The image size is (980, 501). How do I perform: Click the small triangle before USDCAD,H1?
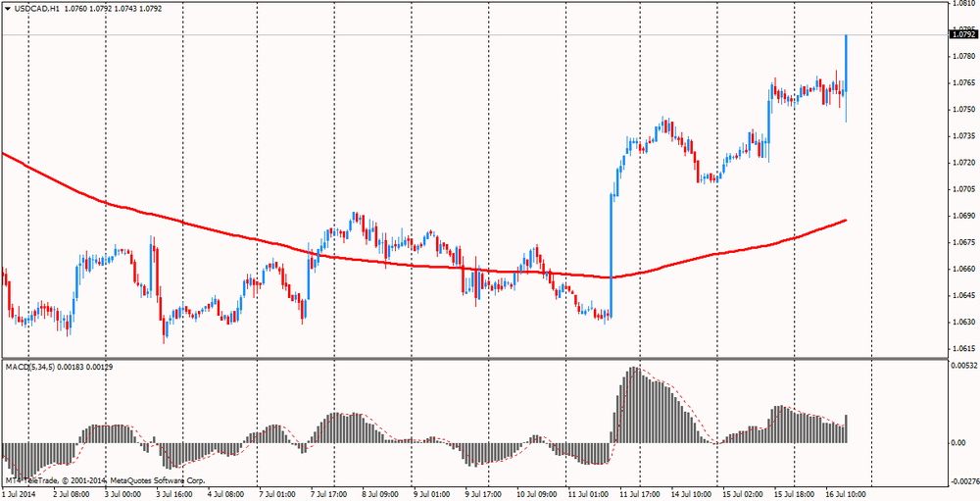(8, 10)
